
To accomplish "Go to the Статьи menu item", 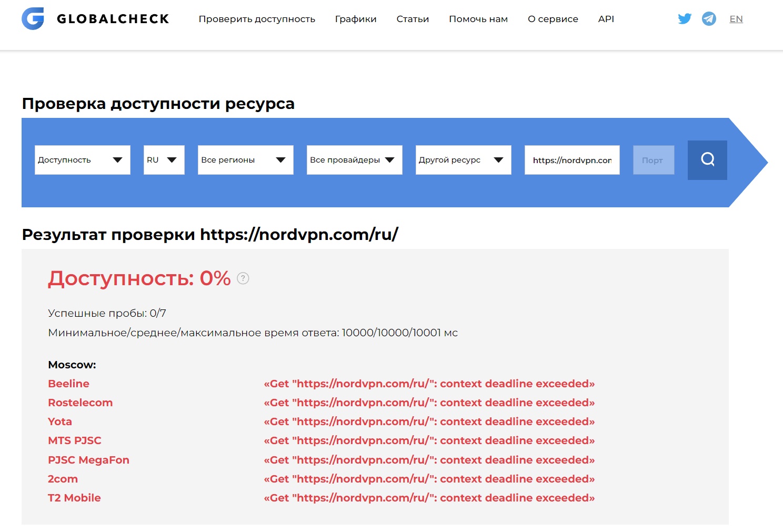I will [x=413, y=19].
